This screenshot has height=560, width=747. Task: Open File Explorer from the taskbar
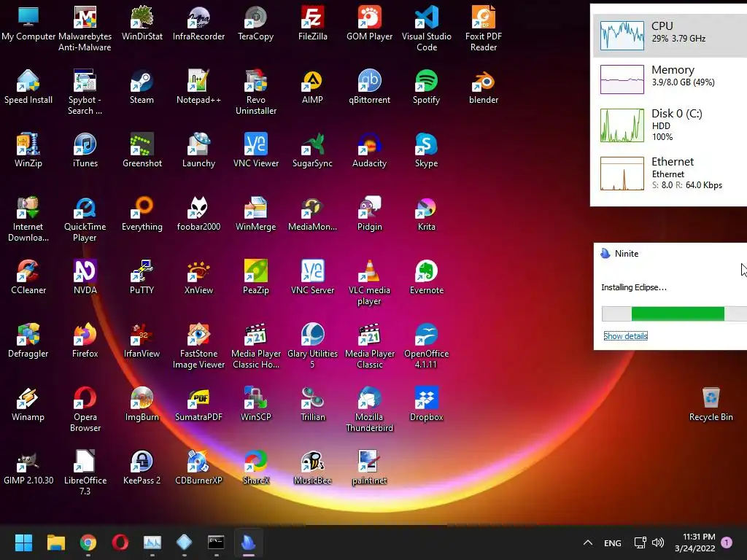[55, 542]
